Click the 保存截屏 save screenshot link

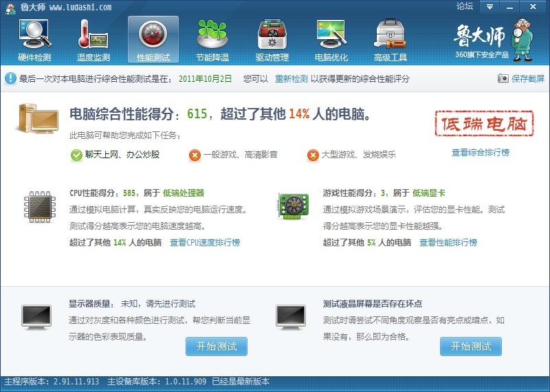pos(528,78)
